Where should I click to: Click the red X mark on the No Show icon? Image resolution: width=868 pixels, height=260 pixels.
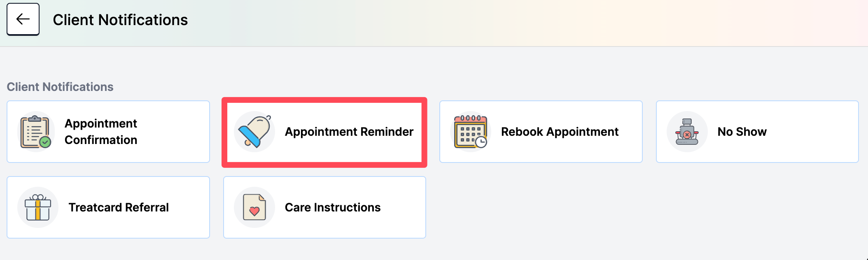click(x=687, y=135)
